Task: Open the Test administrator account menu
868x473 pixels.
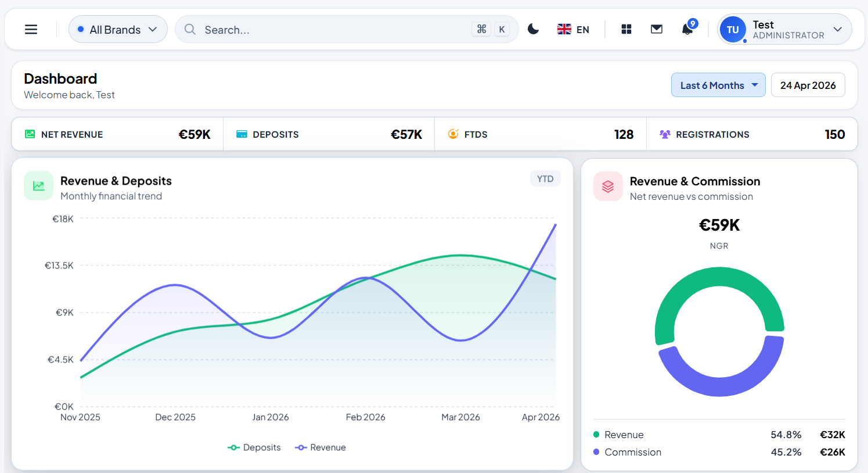Action: pyautogui.click(x=784, y=29)
